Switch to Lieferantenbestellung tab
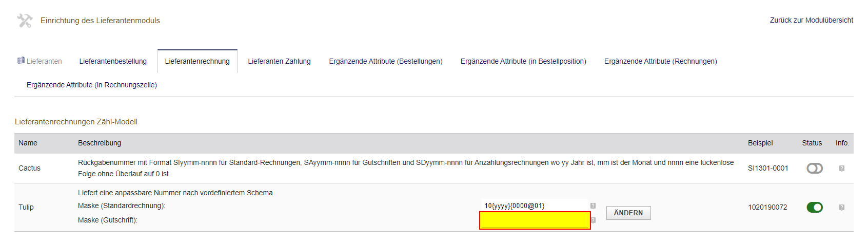The height and width of the screenshot is (242, 868). [x=113, y=61]
